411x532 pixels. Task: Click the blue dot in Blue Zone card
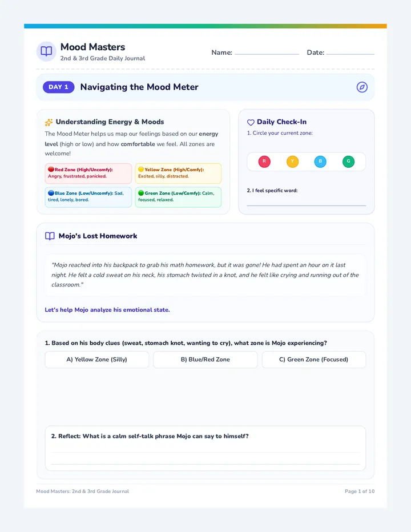pos(51,193)
